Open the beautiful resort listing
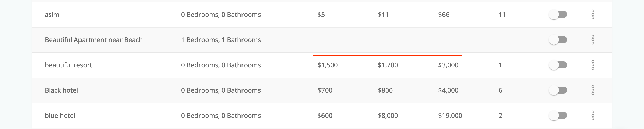 tap(68, 65)
